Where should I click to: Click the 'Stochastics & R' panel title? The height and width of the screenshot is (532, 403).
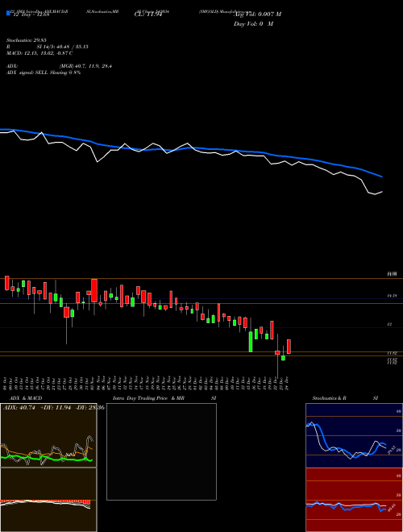[330, 398]
